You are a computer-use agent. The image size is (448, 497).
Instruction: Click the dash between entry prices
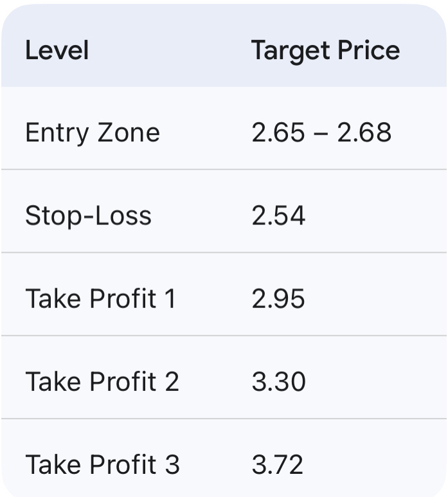point(322,134)
